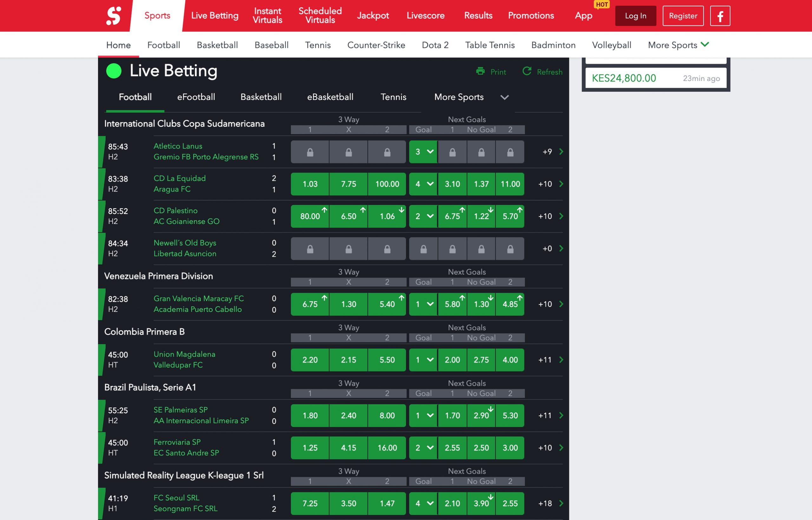Screen dimensions: 812x520
Task: Select draw 2.40 for SE Palmeiras match
Action: 349,416
